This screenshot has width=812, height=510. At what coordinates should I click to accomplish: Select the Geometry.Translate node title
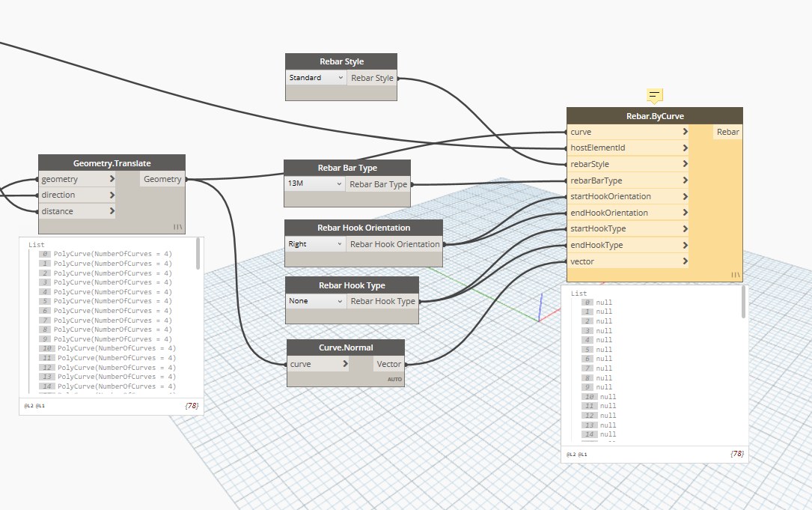click(x=112, y=163)
